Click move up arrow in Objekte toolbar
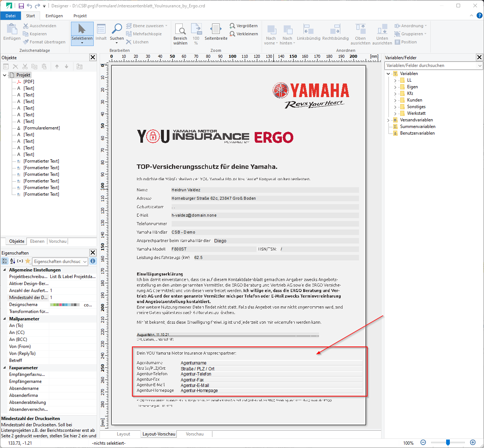Screen dimensions: 484x448 click(57, 67)
